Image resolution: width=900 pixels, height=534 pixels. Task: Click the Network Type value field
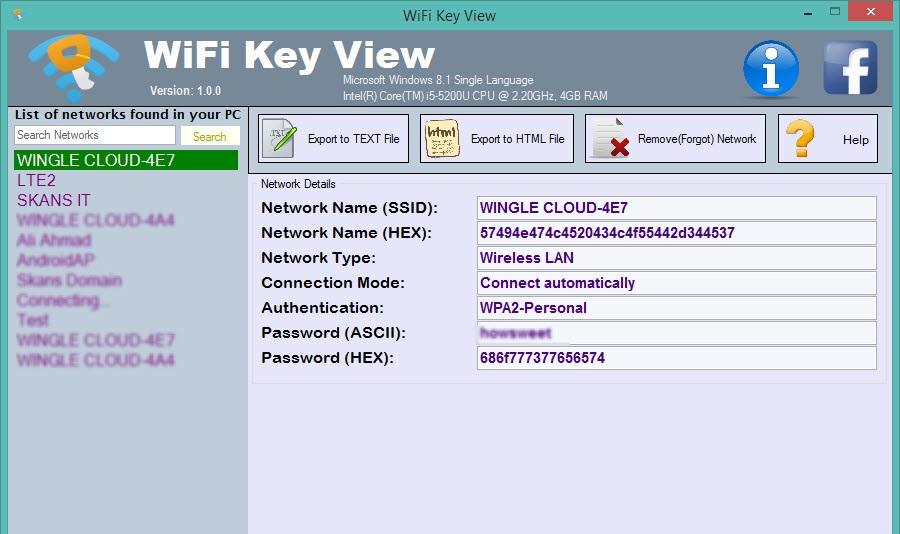click(x=676, y=258)
